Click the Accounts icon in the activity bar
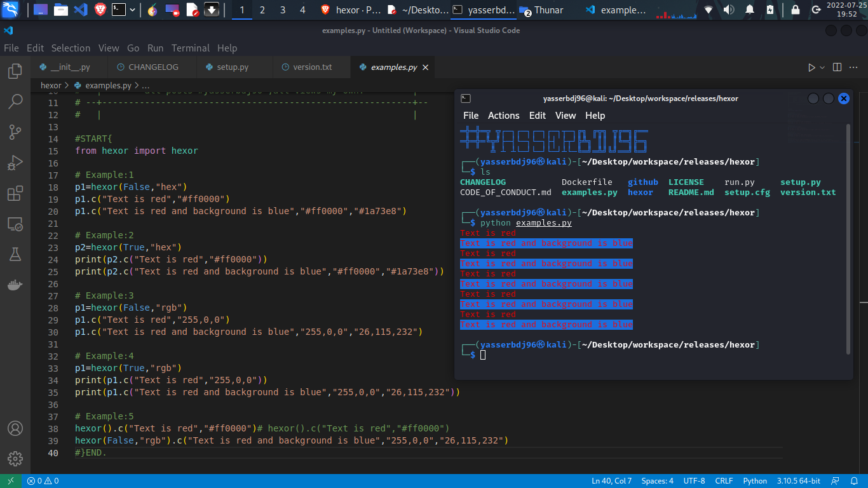Viewport: 868px width, 488px height. [14, 428]
